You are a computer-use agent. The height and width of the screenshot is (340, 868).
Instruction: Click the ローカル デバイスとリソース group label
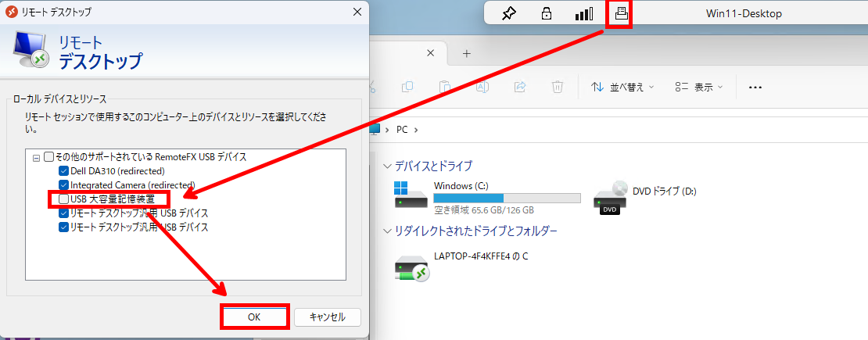pos(59,99)
